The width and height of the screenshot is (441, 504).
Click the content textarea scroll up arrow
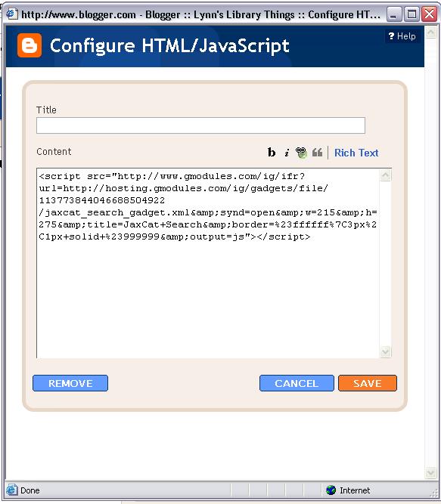pyautogui.click(x=385, y=175)
